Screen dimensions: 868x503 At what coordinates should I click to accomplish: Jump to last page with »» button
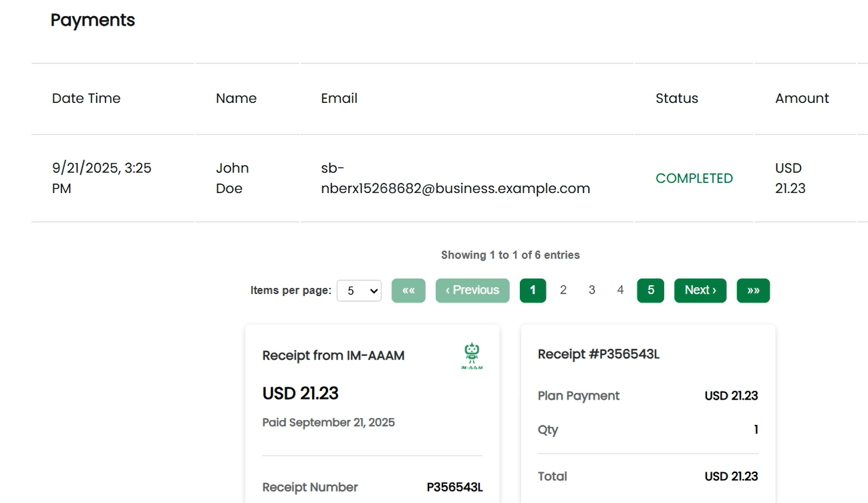(x=753, y=291)
